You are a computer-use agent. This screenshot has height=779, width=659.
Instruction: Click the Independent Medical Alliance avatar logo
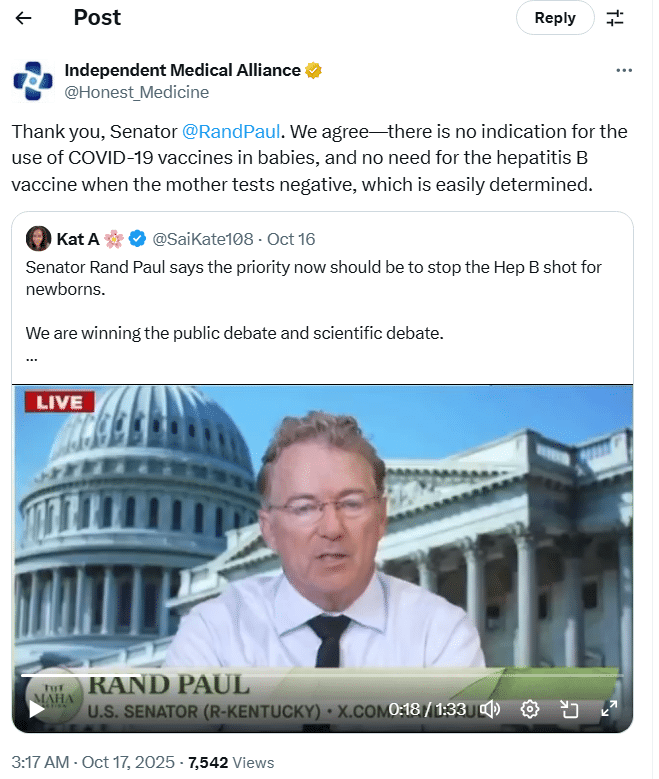[33, 80]
